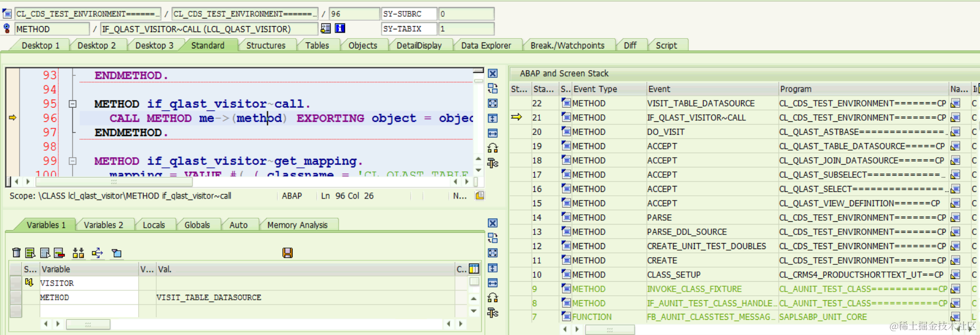
Task: Click navigation icon in DO_VISIT stack row
Action: 955,132
